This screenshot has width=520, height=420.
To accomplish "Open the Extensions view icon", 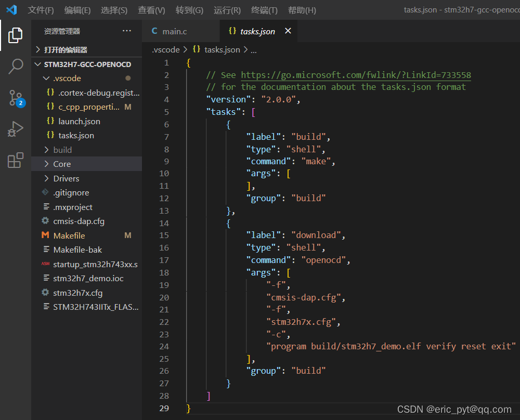I will point(15,160).
